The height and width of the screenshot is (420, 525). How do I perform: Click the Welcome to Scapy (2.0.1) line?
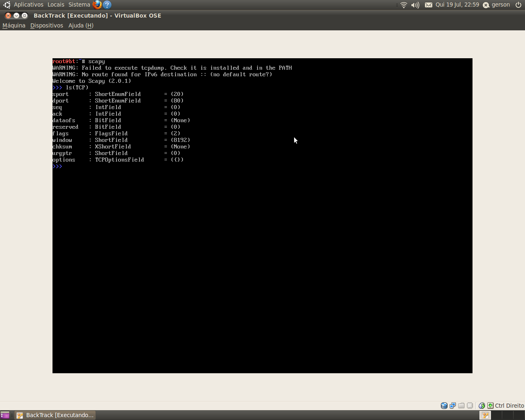click(92, 81)
